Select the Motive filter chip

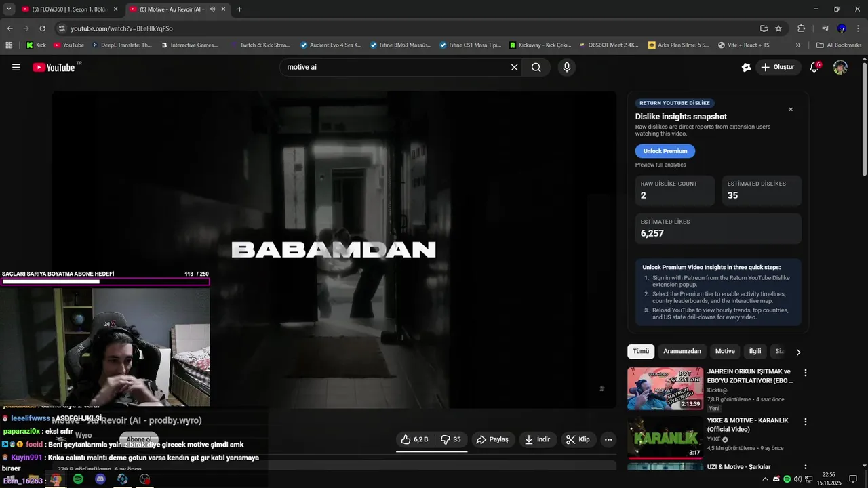click(725, 351)
